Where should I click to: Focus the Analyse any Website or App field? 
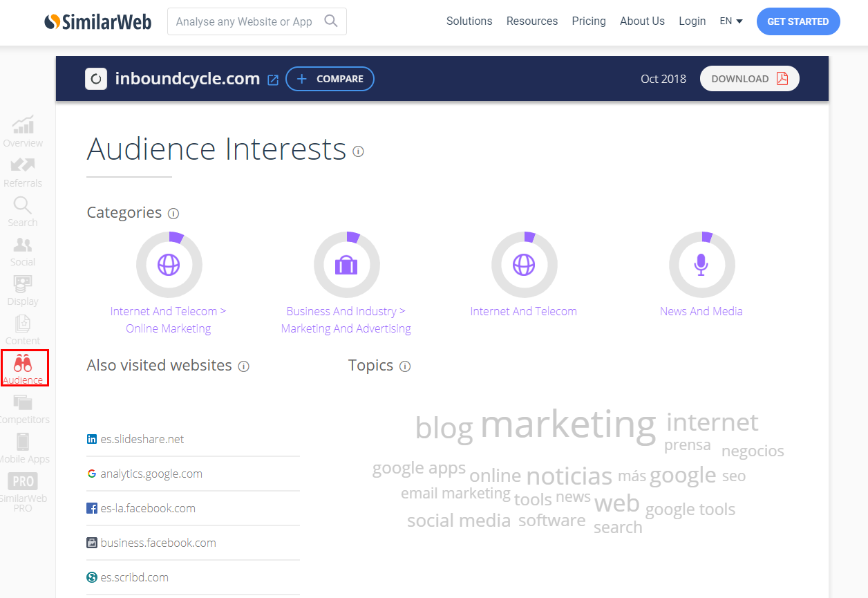tap(257, 21)
